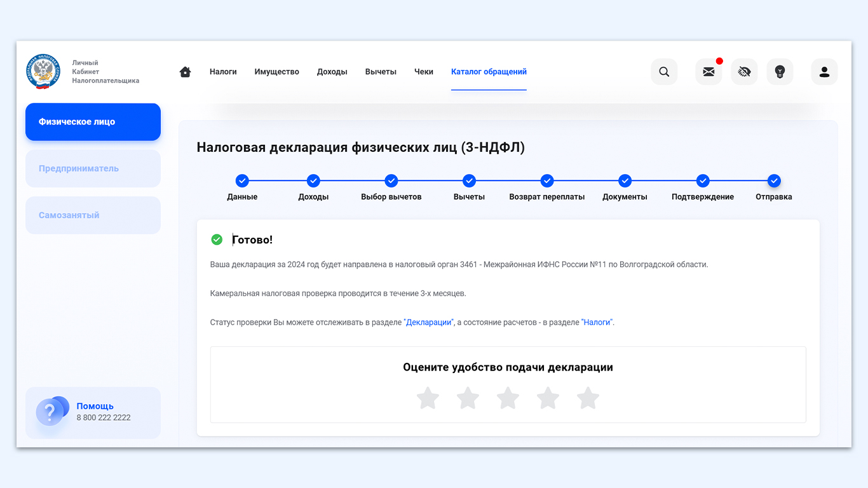Go to the Документы step marker
Image resolution: width=868 pixels, height=488 pixels.
click(x=625, y=180)
